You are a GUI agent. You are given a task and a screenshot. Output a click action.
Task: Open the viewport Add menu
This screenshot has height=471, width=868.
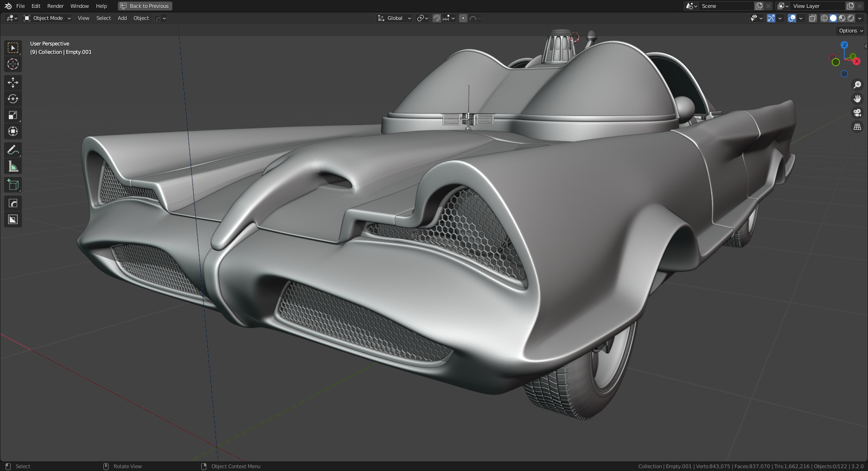pyautogui.click(x=122, y=18)
